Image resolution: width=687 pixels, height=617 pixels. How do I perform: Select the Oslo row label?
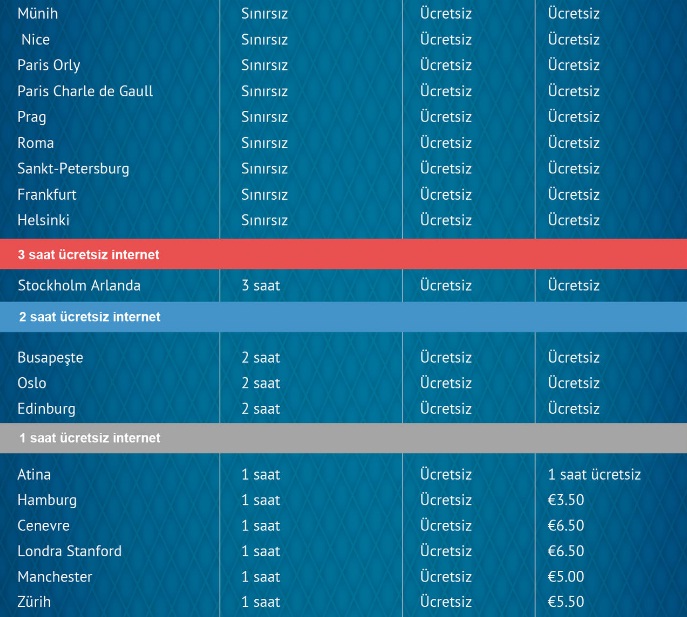pyautogui.click(x=32, y=383)
